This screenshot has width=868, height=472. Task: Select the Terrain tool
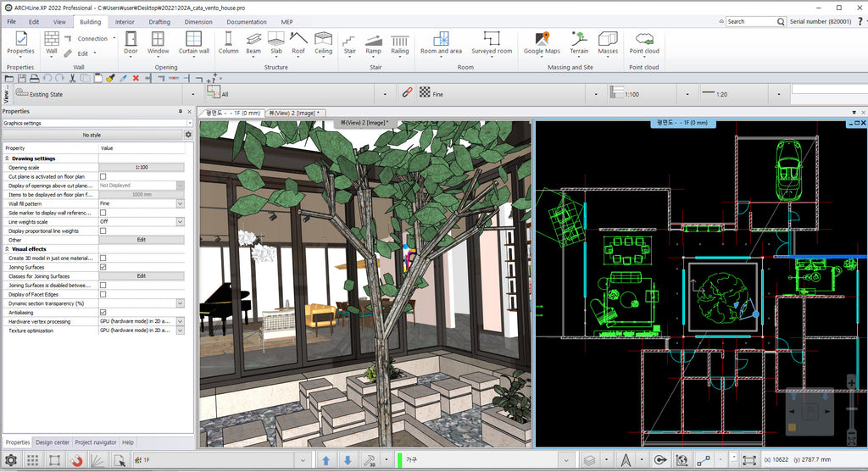click(579, 42)
